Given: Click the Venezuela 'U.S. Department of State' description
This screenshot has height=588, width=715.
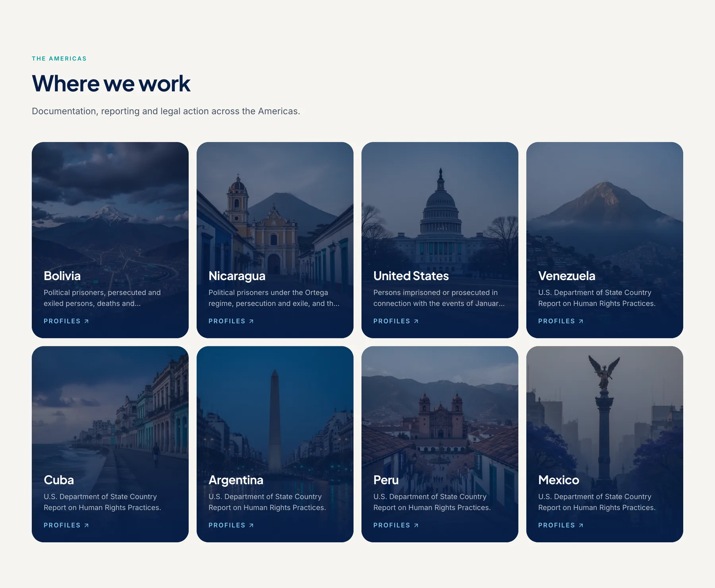Looking at the screenshot, I should pos(597,298).
